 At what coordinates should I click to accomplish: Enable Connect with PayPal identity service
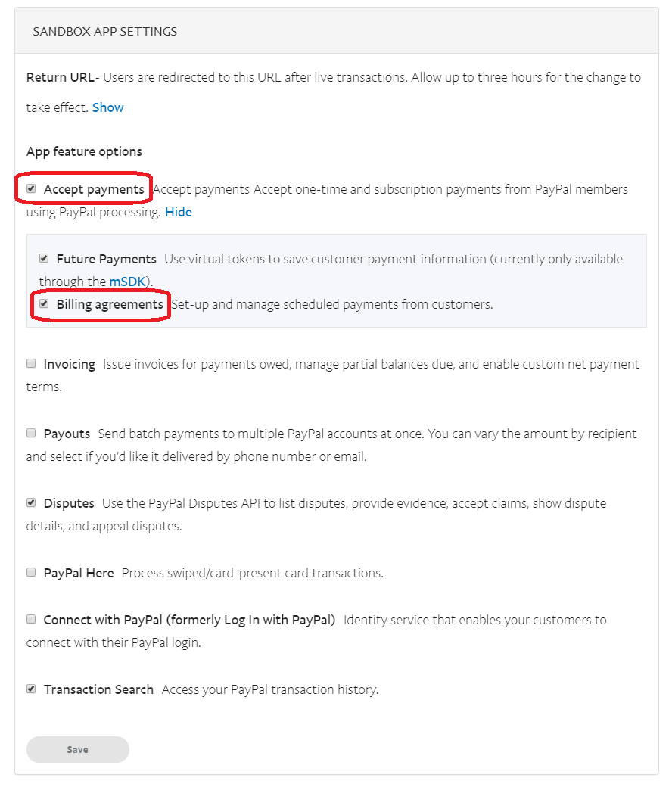pos(31,619)
